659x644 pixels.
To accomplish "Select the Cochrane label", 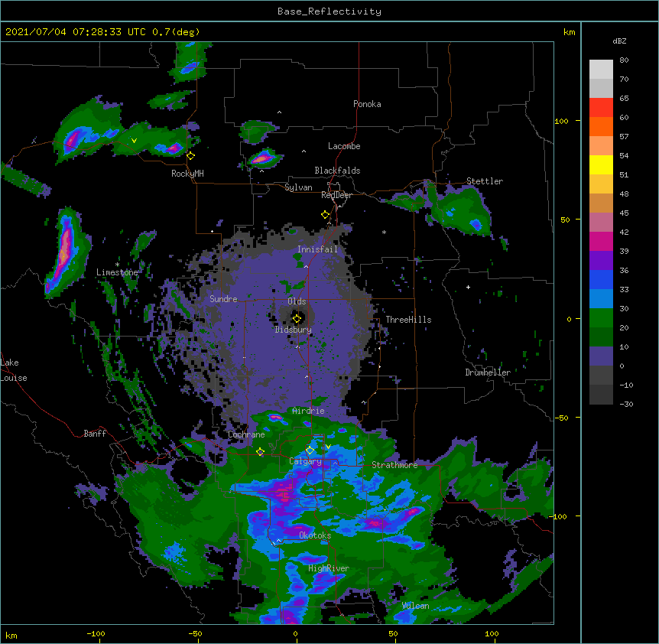I will 246,434.
